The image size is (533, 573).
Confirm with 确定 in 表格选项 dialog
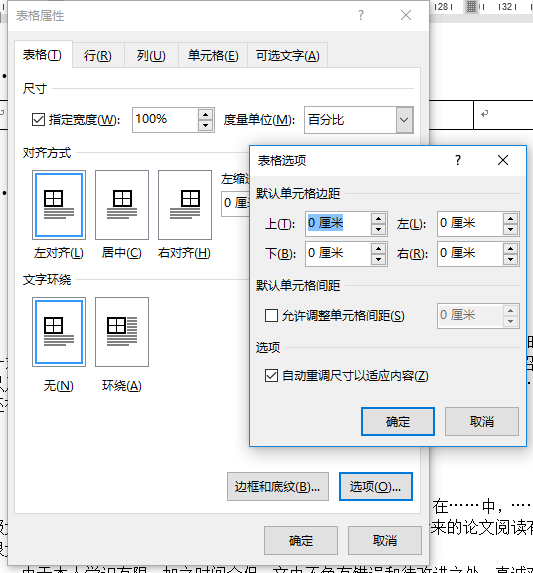coord(398,421)
